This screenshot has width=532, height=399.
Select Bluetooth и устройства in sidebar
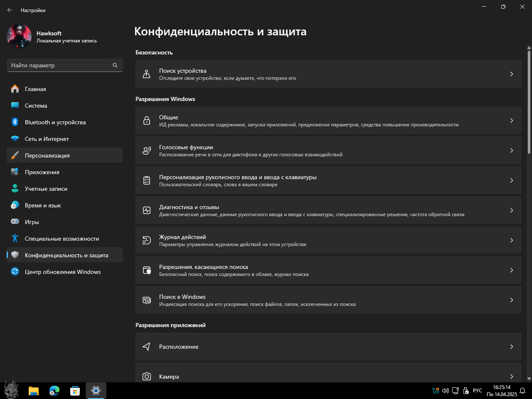point(55,122)
